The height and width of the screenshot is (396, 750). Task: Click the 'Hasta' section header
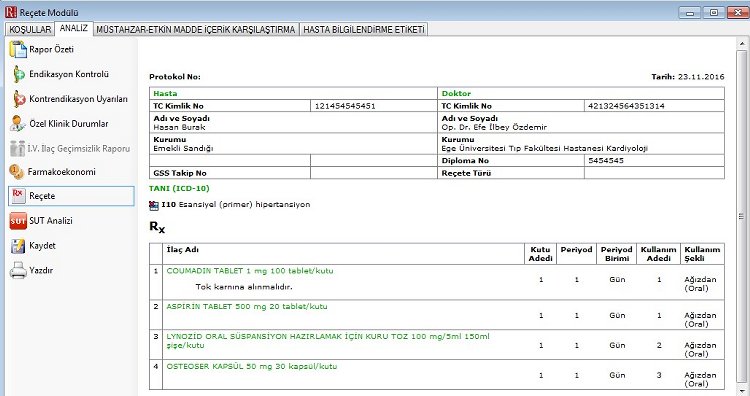165,94
